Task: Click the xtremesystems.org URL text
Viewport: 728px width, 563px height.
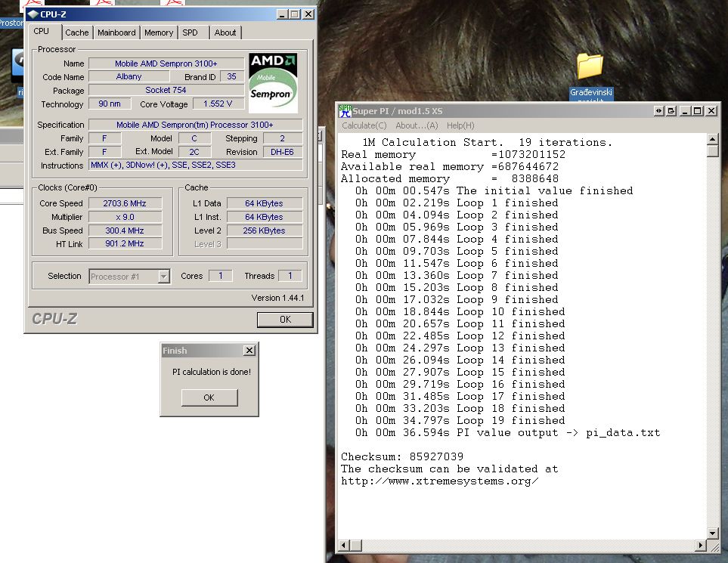Action: (440, 481)
